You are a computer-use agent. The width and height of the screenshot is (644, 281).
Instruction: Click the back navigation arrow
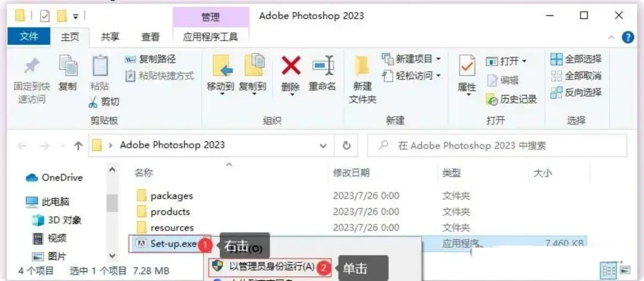coord(23,146)
